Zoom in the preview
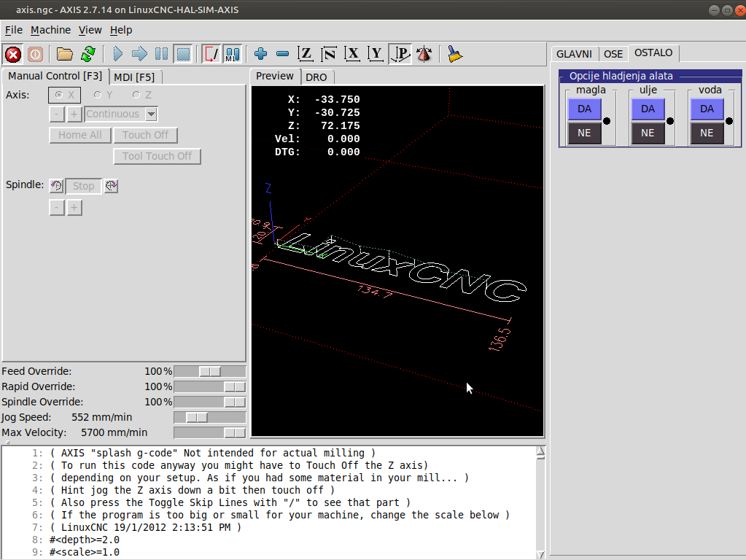746x560 pixels. [261, 54]
